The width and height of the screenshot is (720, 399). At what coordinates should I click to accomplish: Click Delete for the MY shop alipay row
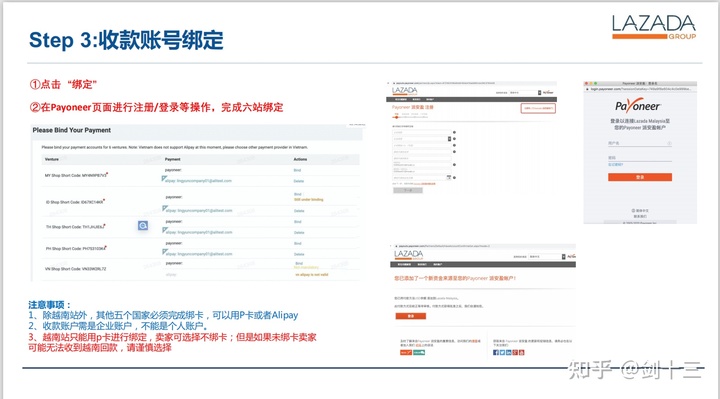point(299,181)
